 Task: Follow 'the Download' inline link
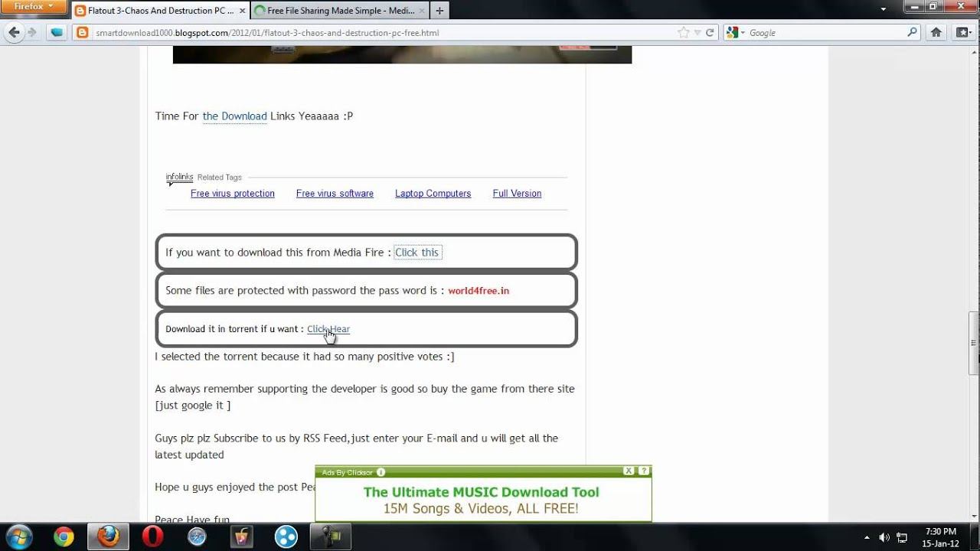234,116
